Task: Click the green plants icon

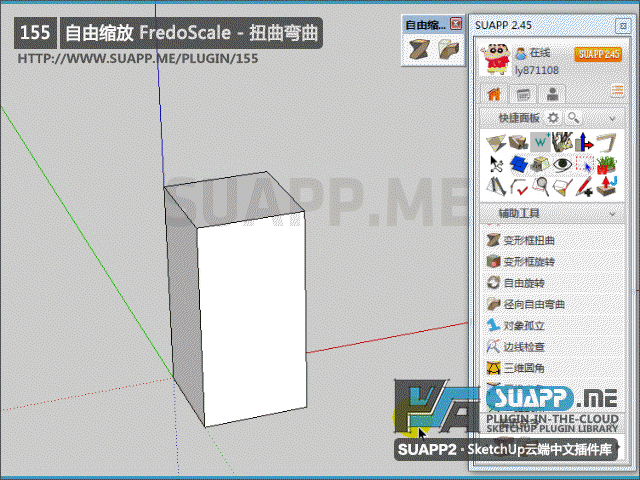Action: 606,164
